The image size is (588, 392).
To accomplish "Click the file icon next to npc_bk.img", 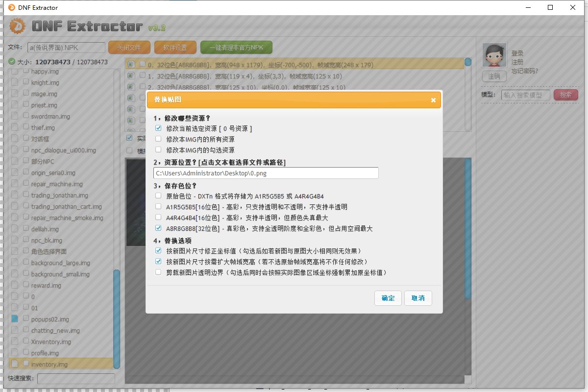I will pos(15,240).
